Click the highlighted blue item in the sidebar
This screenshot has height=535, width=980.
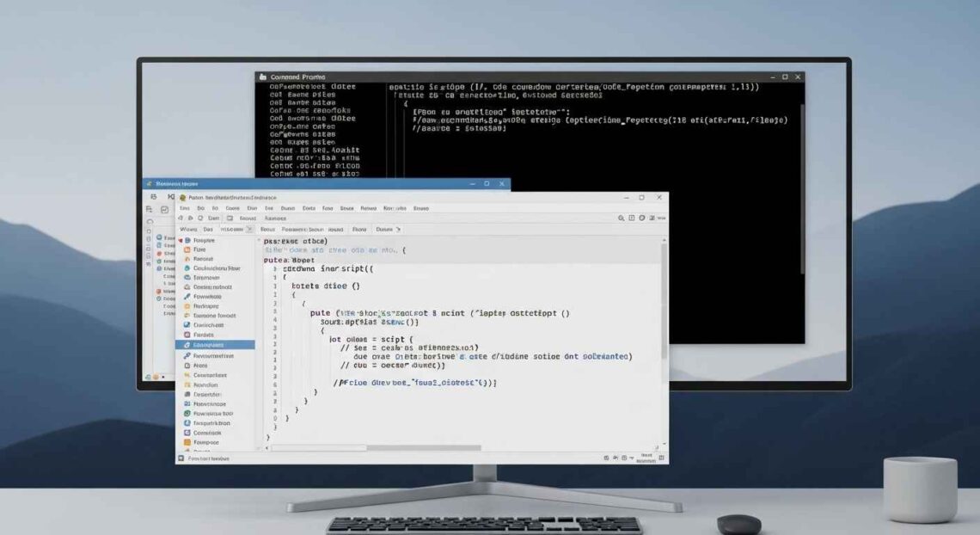215,345
